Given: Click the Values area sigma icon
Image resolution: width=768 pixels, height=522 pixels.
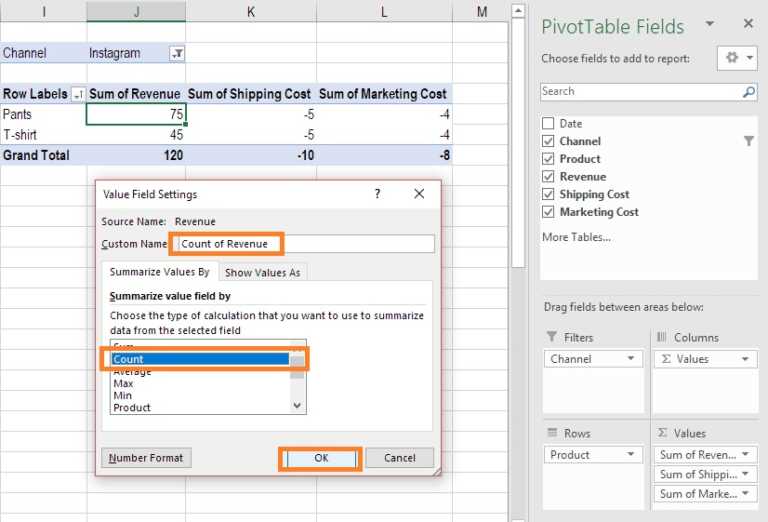Looking at the screenshot, I should pos(662,433).
